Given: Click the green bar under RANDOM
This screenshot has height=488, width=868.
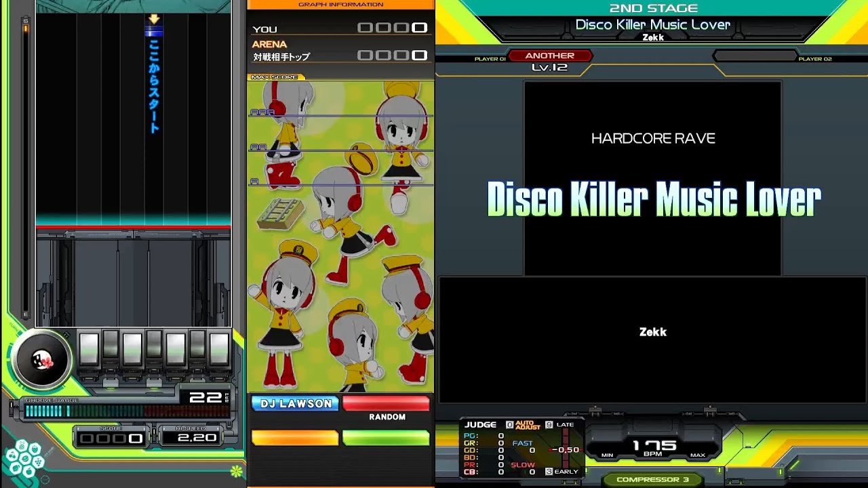Looking at the screenshot, I should click(386, 438).
